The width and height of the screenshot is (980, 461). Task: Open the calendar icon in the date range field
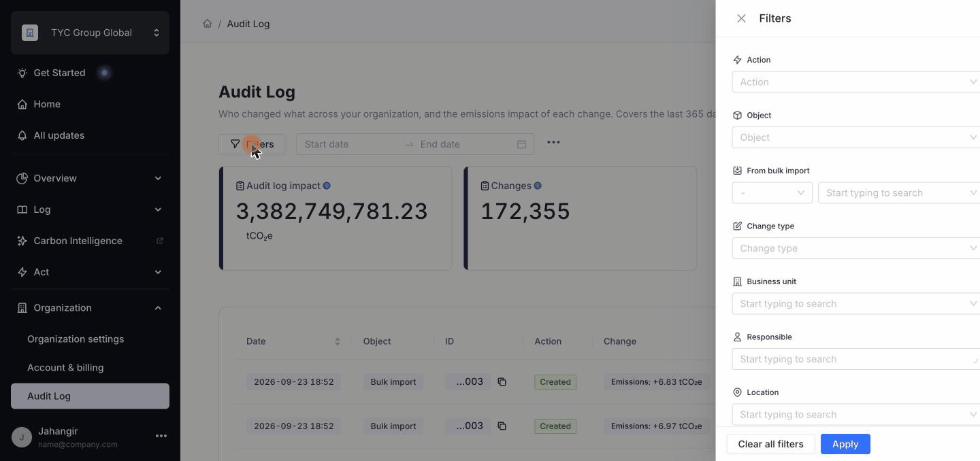click(521, 144)
